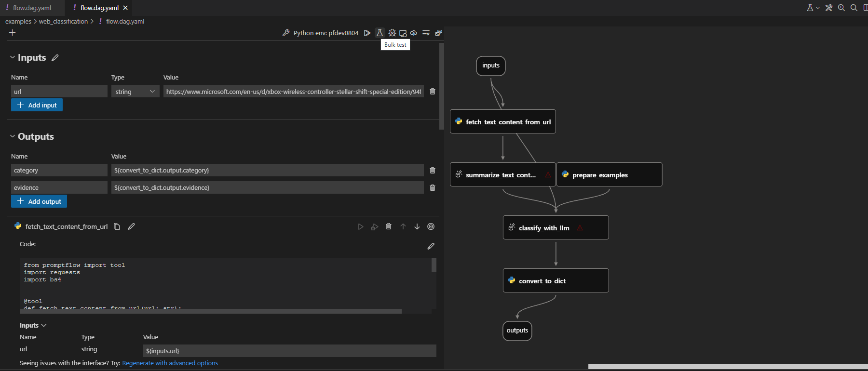Delete the url input row
This screenshot has height=371, width=868.
(433, 92)
